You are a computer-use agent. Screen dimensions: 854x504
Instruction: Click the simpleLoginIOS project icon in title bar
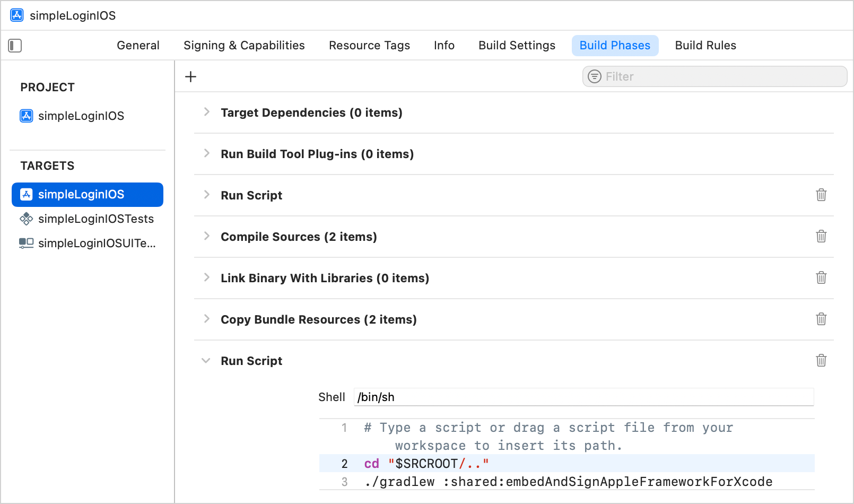coord(17,15)
